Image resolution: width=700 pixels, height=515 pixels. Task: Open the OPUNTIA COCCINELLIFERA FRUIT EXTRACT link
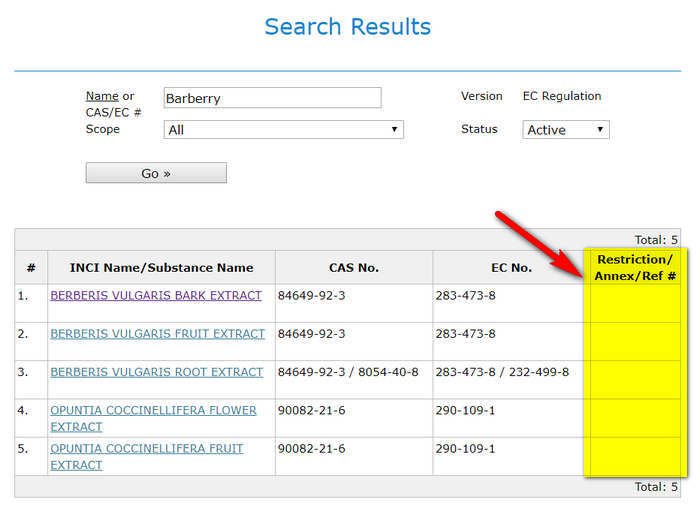pyautogui.click(x=146, y=457)
